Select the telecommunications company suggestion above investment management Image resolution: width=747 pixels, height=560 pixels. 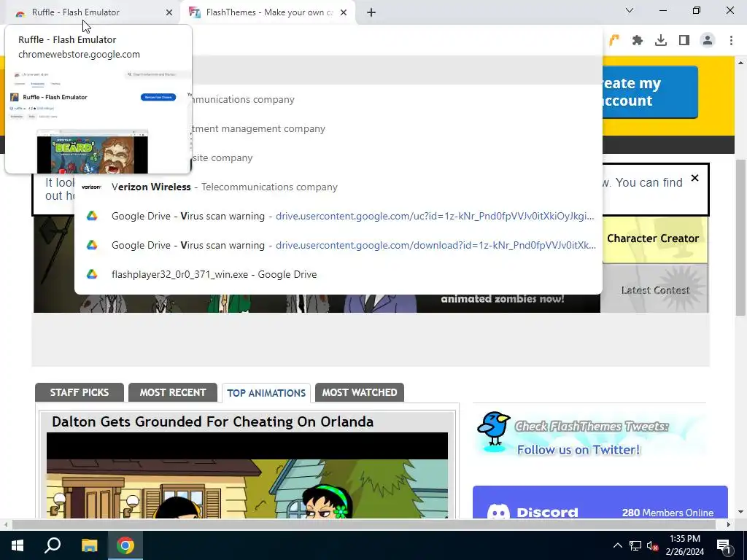[396, 99]
